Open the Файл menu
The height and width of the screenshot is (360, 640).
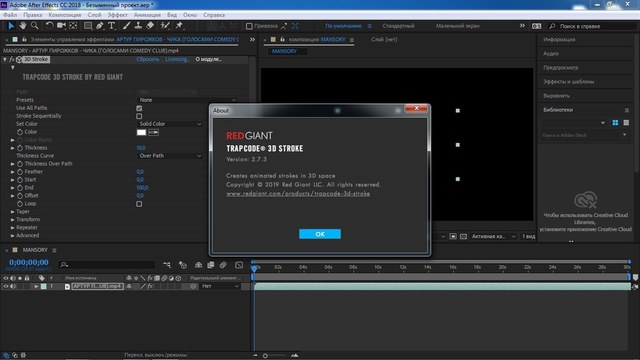10,15
